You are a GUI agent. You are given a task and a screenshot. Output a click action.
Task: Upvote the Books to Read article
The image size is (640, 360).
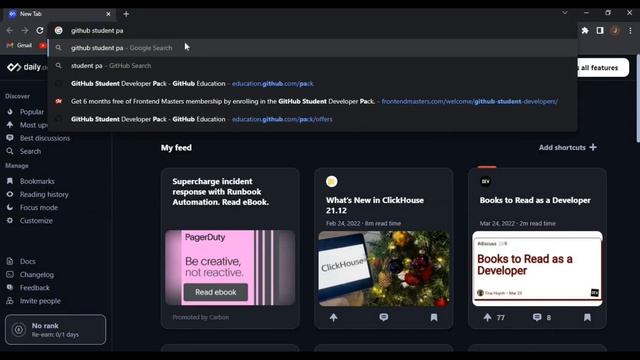click(x=487, y=317)
